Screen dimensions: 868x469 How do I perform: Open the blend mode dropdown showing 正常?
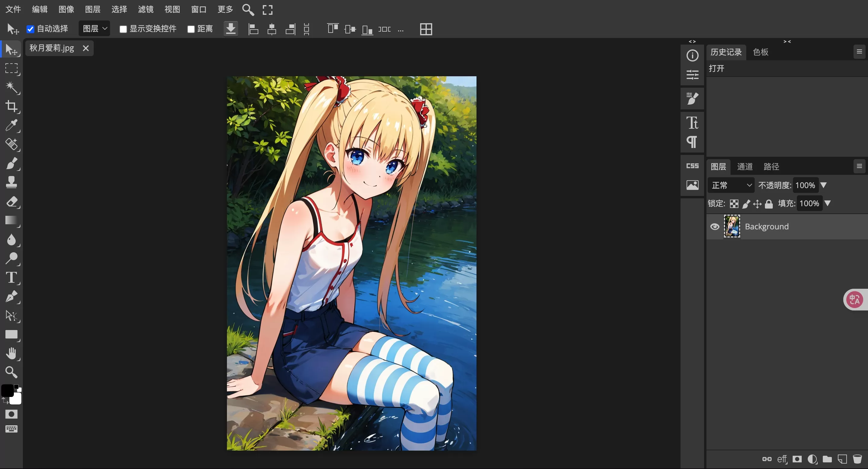[x=731, y=185]
